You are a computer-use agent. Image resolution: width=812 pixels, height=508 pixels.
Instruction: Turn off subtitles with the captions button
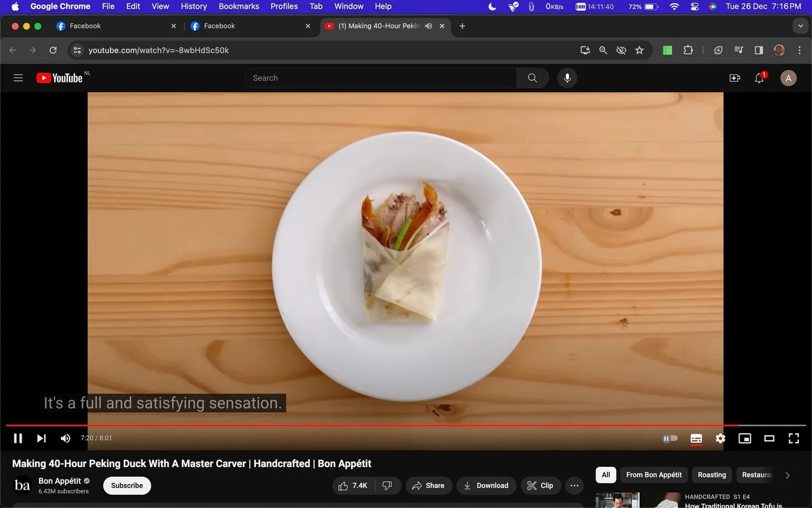[x=696, y=438]
